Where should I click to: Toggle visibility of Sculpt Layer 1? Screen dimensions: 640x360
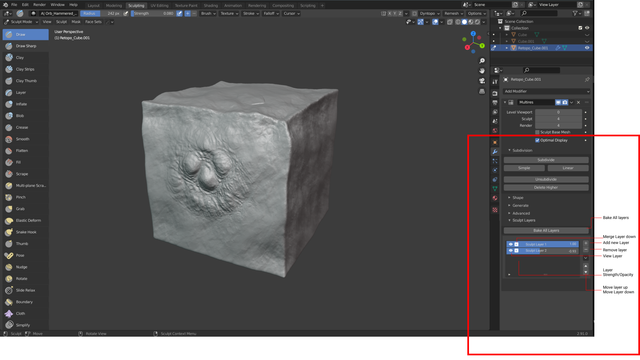tap(511, 244)
